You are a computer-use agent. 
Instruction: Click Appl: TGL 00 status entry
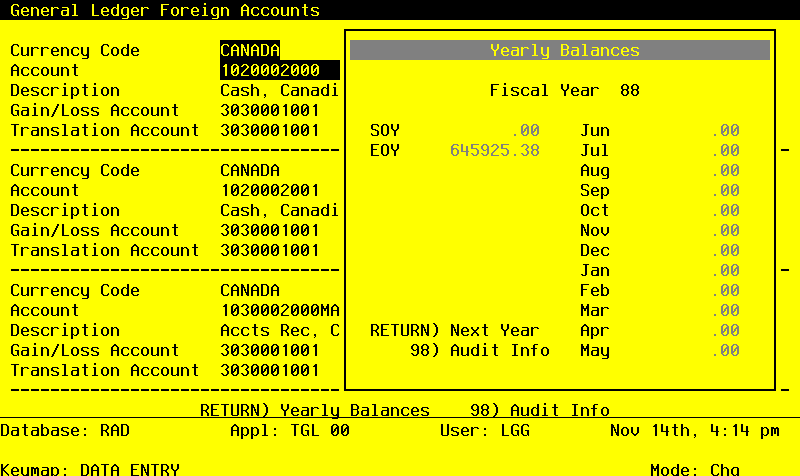tap(290, 431)
